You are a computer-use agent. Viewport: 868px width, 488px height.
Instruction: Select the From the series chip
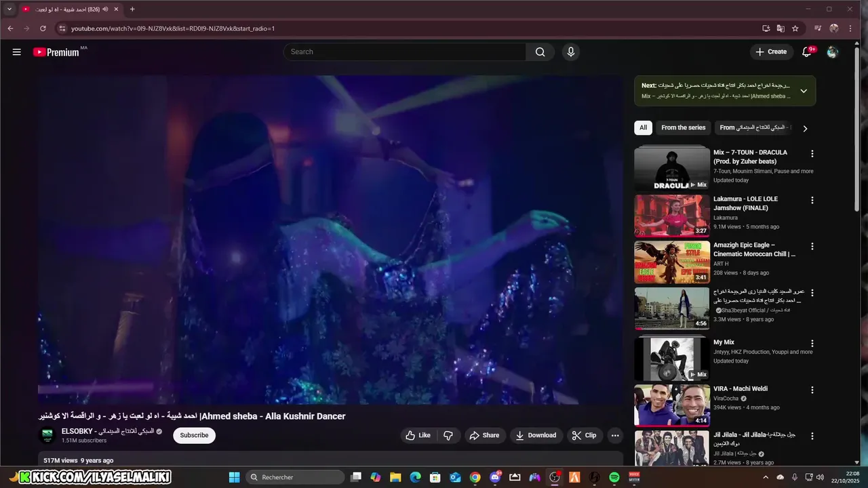(683, 128)
